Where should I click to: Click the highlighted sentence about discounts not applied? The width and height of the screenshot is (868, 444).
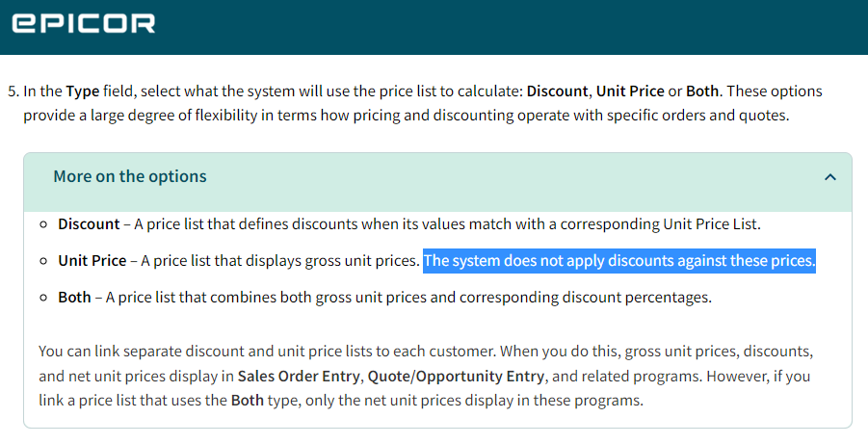(618, 261)
